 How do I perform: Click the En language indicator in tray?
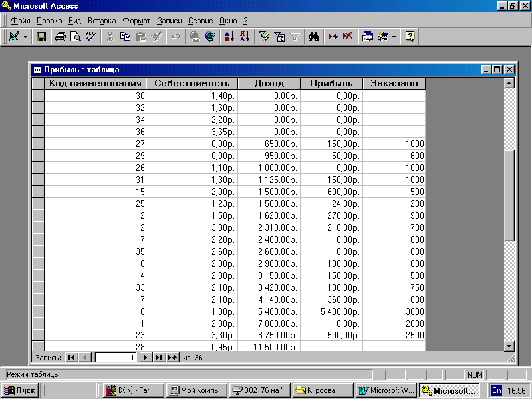(496, 390)
